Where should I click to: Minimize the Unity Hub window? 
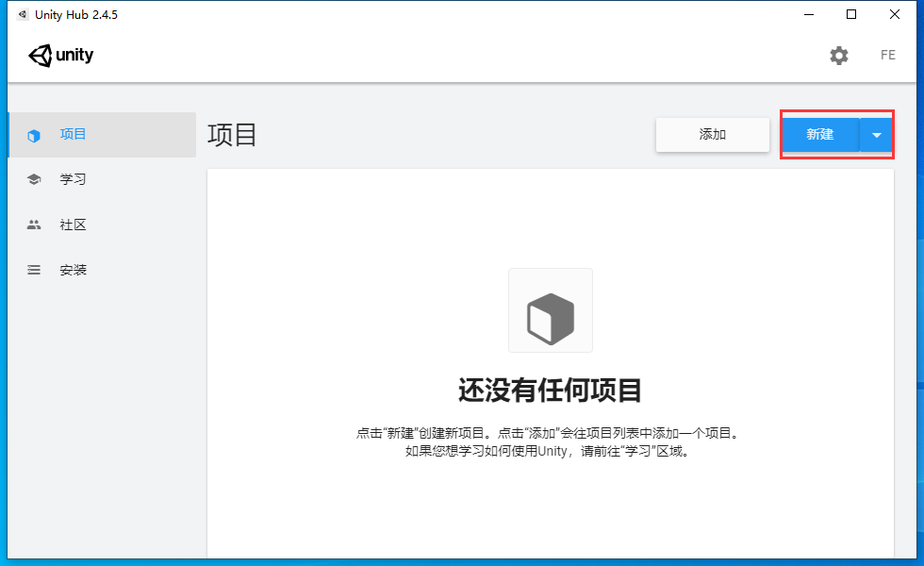809,15
